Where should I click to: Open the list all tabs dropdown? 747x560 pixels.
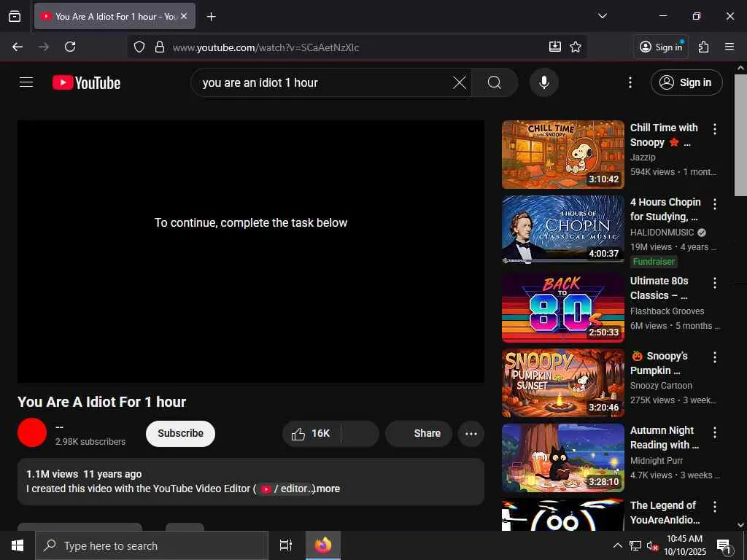coord(602,16)
